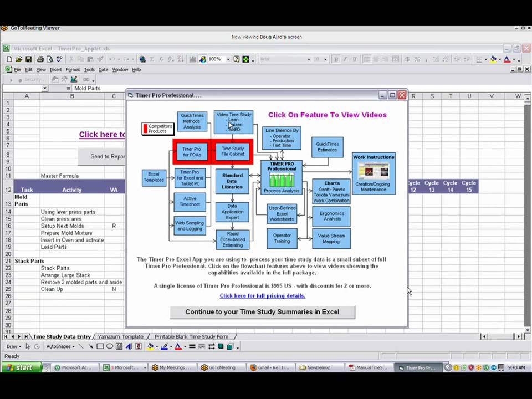Click the Windows start button

22,367
